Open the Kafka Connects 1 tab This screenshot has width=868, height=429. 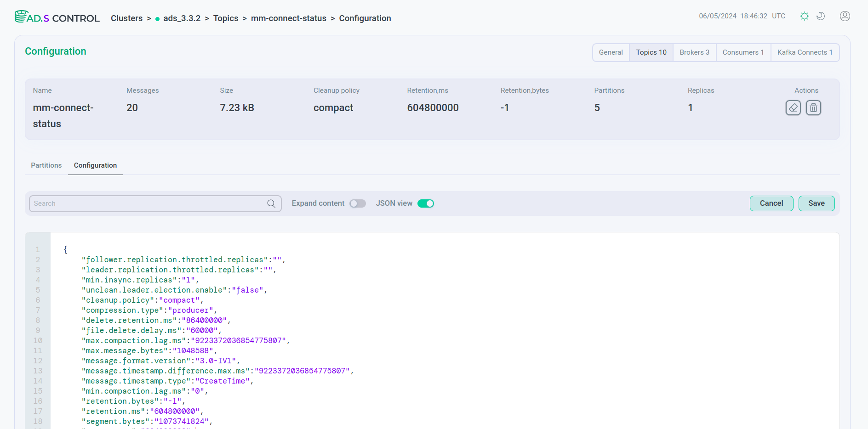[805, 52]
